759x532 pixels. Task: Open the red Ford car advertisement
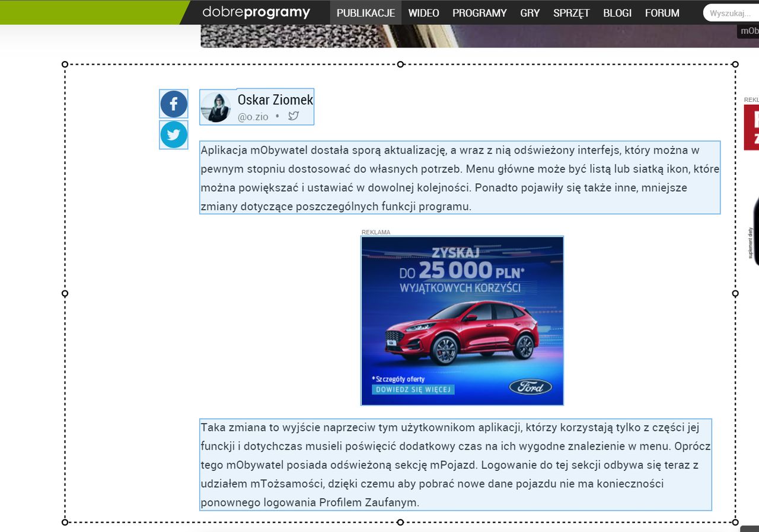(x=462, y=321)
